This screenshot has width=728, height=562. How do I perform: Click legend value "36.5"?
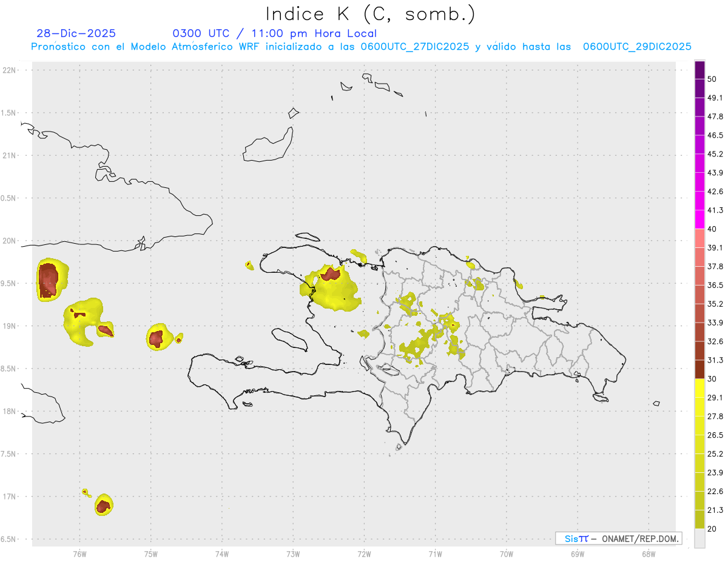(715, 286)
